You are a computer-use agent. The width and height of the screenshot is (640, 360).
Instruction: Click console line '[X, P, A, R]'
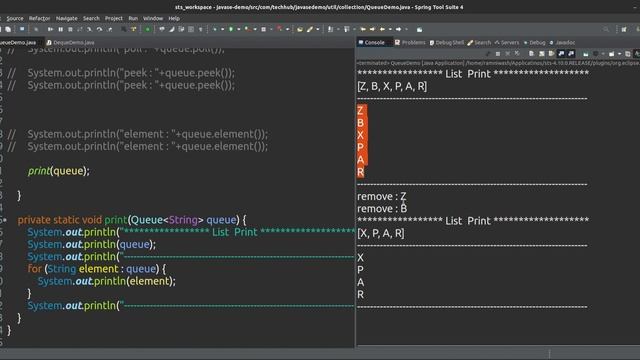pyautogui.click(x=380, y=233)
